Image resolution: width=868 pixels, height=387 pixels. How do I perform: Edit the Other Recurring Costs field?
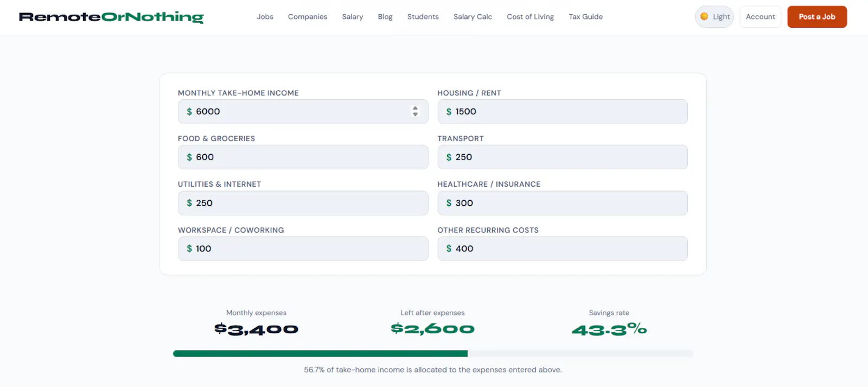(563, 249)
